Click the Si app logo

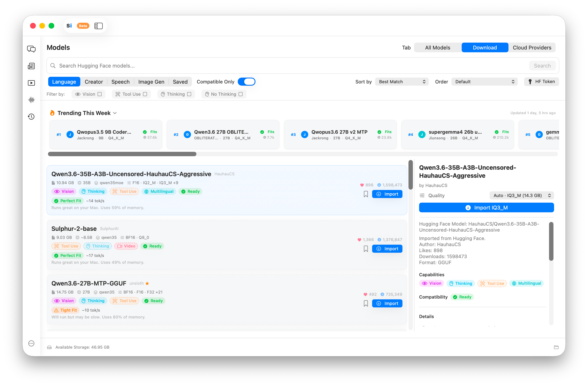[x=69, y=26]
